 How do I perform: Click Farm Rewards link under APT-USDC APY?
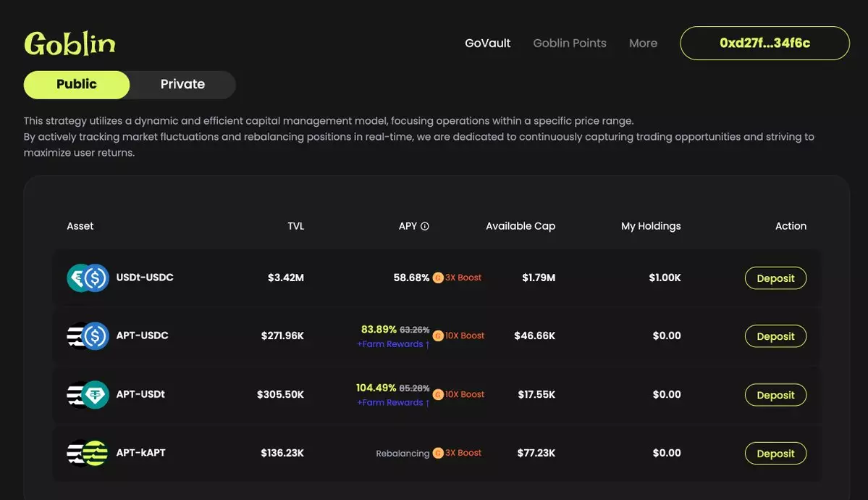pos(393,345)
